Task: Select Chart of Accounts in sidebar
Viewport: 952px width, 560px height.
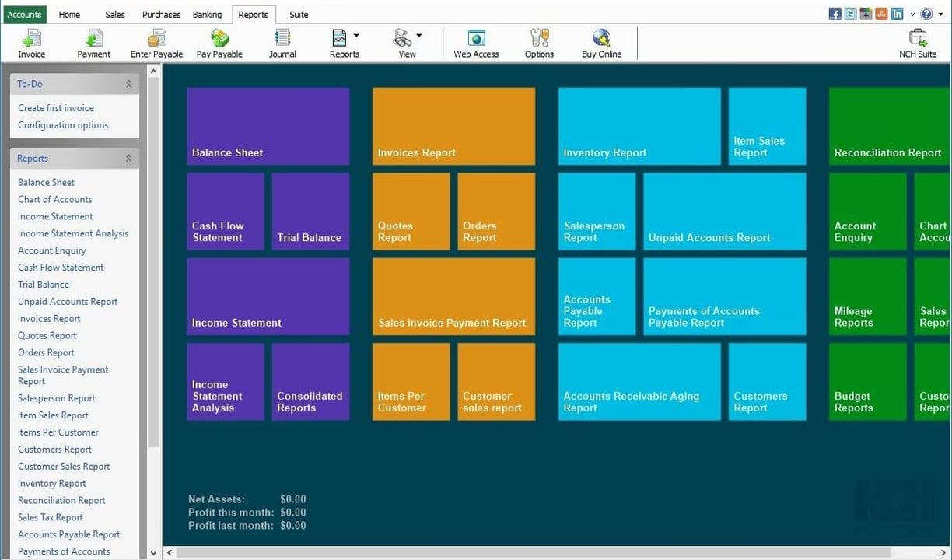Action: click(54, 200)
